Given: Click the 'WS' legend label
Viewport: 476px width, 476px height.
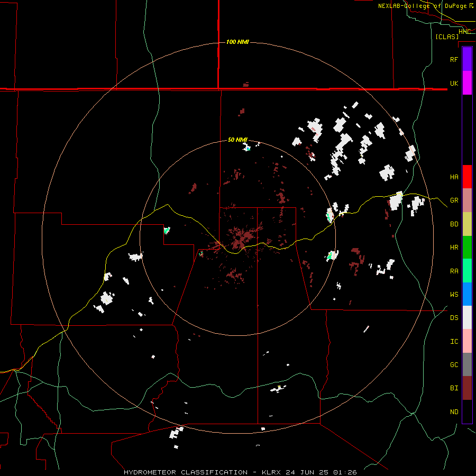Looking at the screenshot, I should point(454,295).
